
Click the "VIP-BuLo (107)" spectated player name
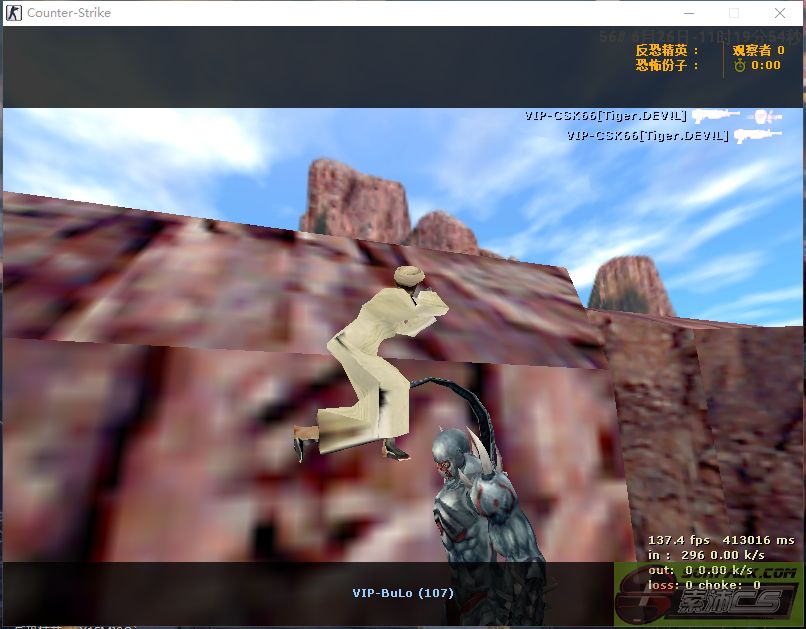coord(403,593)
